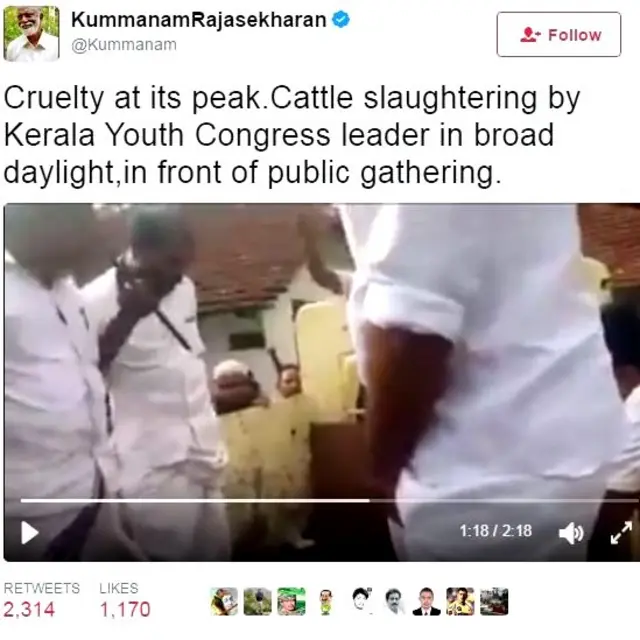Open the first liker avatar
640x640 pixels.
click(224, 601)
